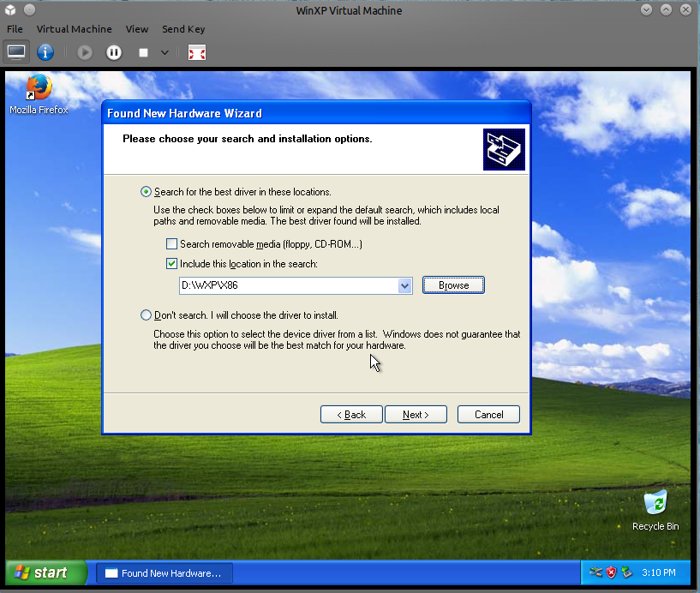Click the D:\WXP\X86 location field

point(289,285)
